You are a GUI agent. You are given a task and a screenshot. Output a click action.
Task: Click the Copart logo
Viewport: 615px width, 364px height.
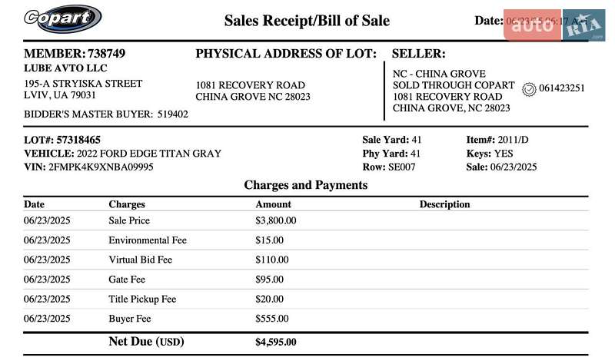(x=63, y=18)
